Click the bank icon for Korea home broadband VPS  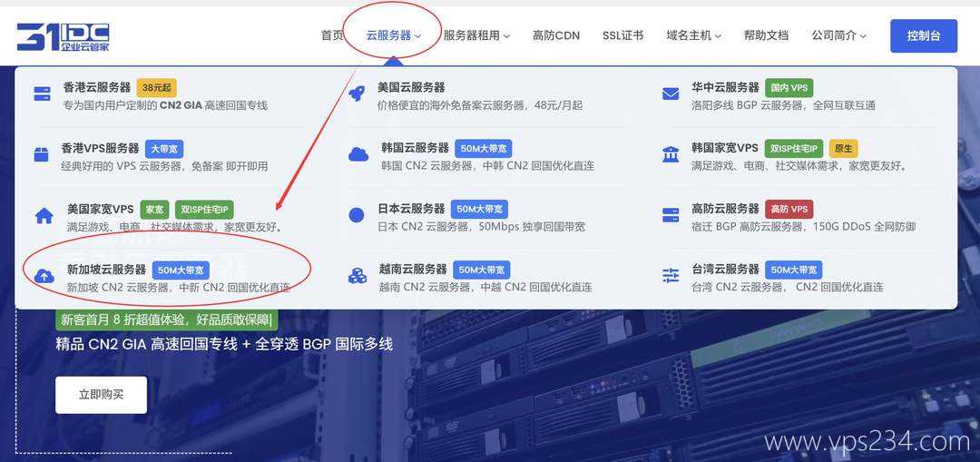tap(671, 154)
